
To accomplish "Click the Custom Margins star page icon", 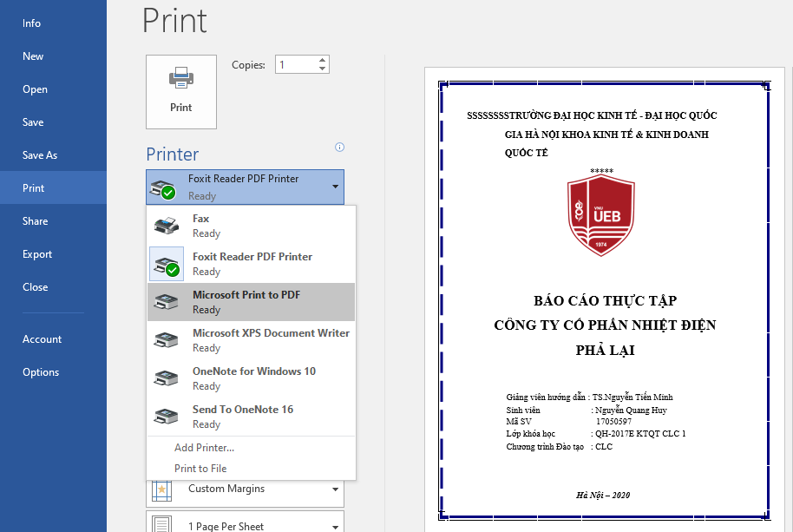I will click(162, 490).
